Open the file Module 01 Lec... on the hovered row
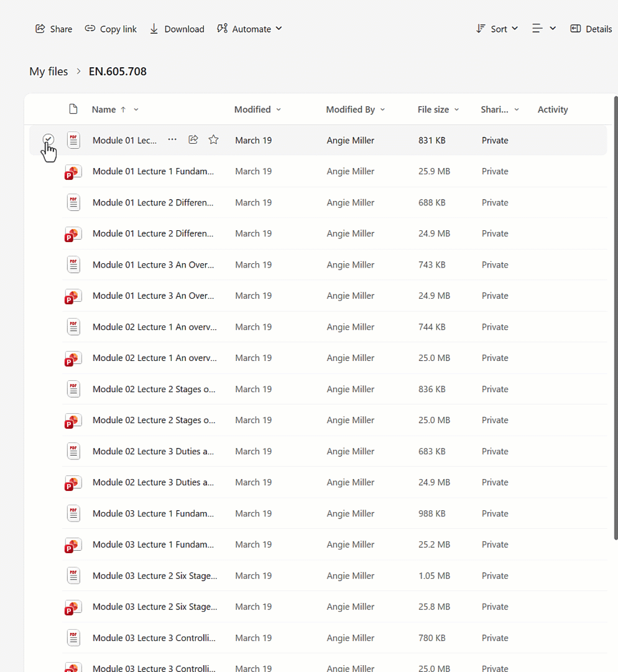 tap(124, 140)
